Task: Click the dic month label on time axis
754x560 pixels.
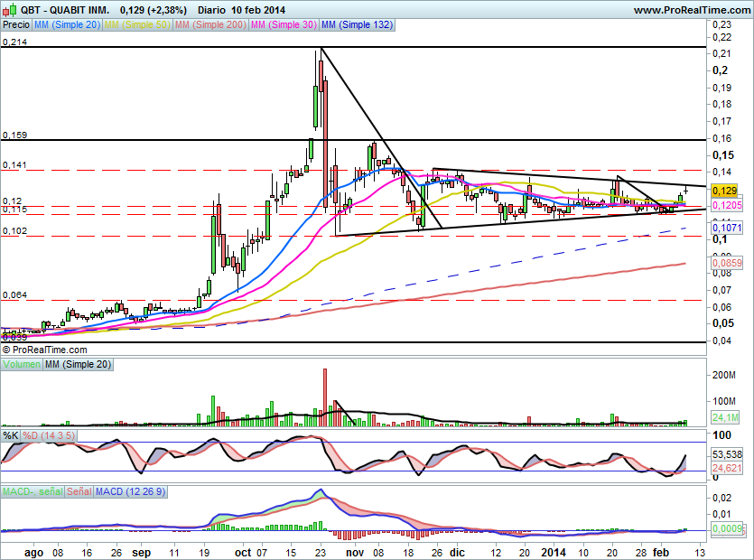Action: tap(457, 552)
